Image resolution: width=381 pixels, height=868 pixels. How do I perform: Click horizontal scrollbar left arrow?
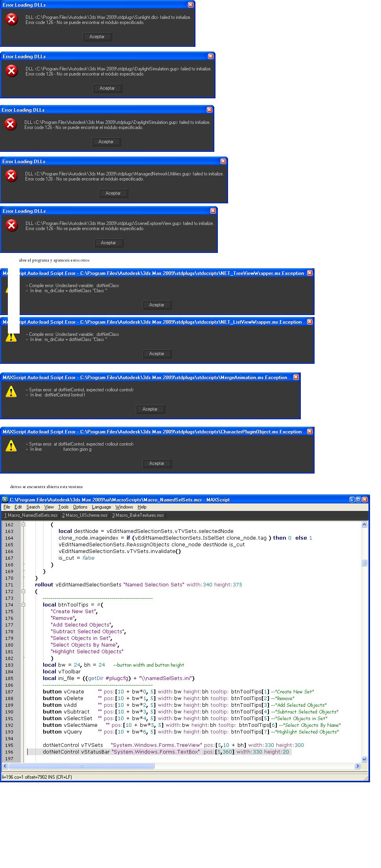(5, 766)
